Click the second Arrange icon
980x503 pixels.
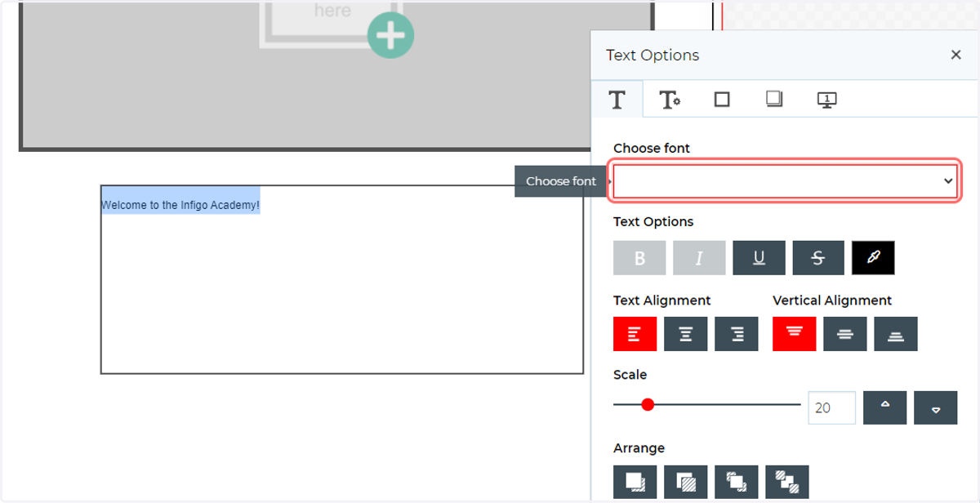point(685,482)
